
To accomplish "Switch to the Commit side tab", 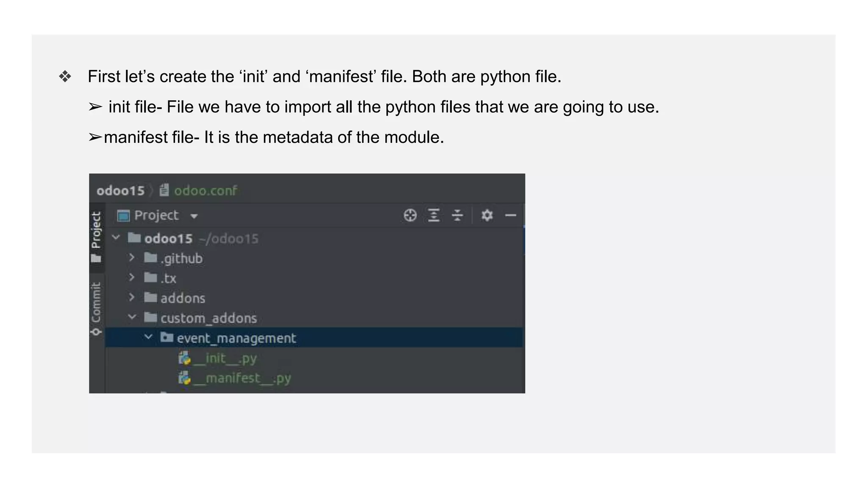I will point(96,307).
